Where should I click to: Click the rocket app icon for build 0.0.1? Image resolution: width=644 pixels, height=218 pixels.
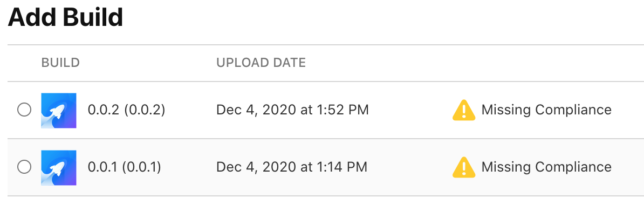[x=59, y=167]
